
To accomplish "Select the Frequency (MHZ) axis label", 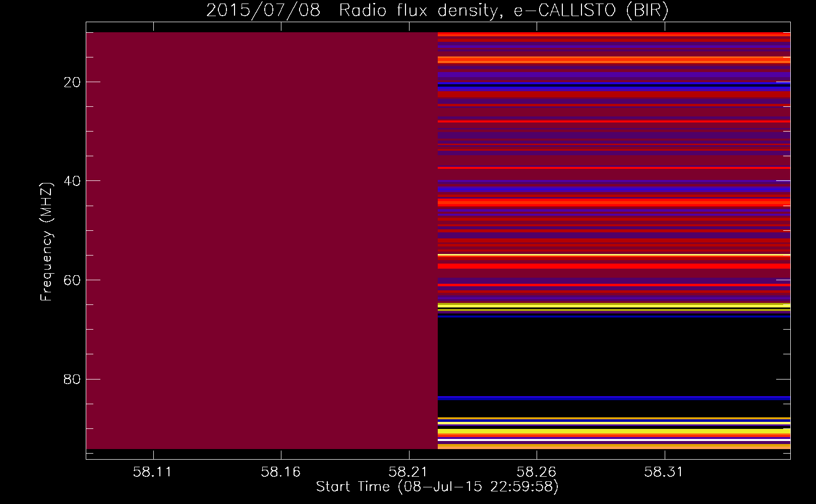I will pyautogui.click(x=46, y=241).
